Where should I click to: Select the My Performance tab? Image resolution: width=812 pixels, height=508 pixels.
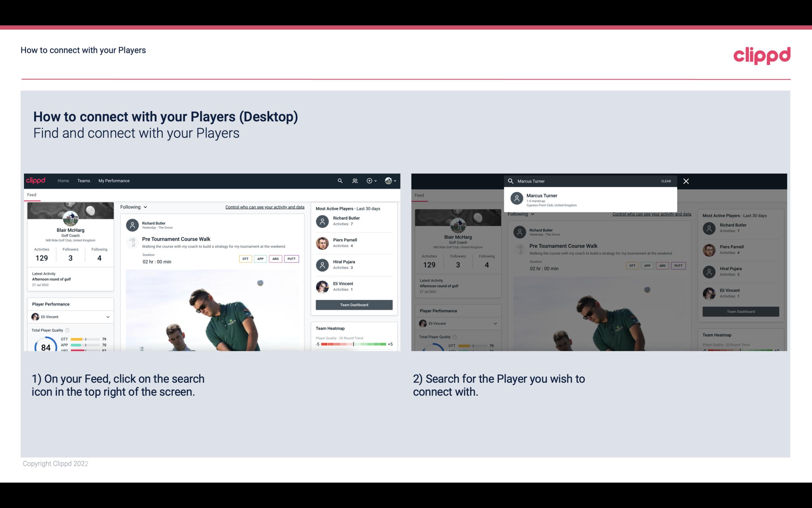click(113, 180)
